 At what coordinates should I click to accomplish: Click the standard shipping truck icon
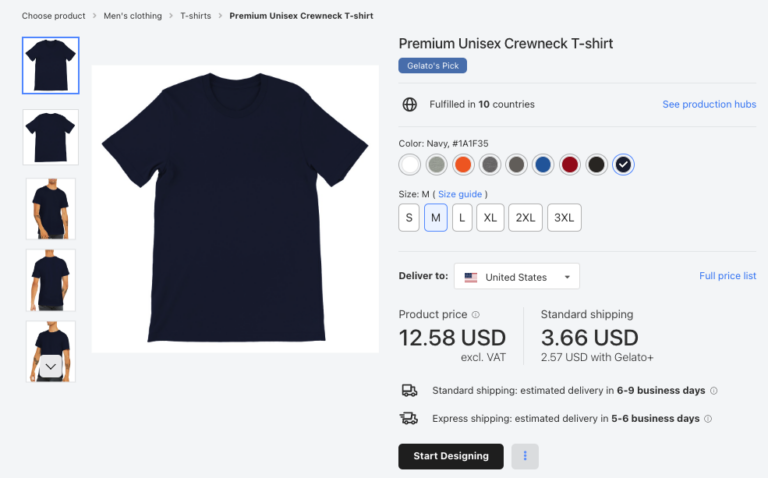coord(409,390)
